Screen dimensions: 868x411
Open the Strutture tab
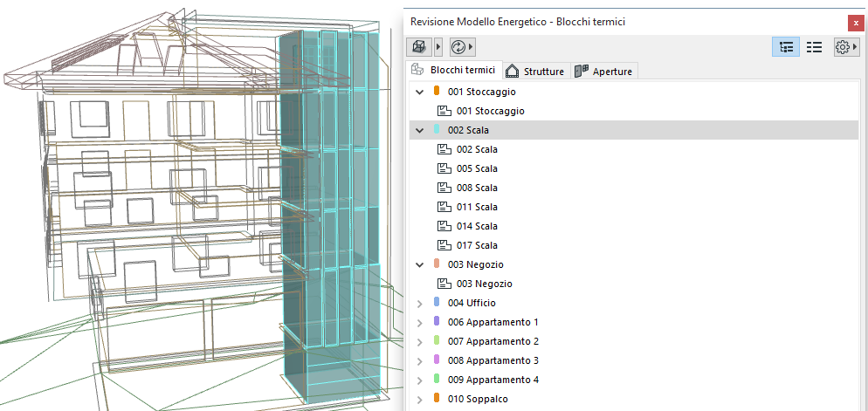click(534, 72)
